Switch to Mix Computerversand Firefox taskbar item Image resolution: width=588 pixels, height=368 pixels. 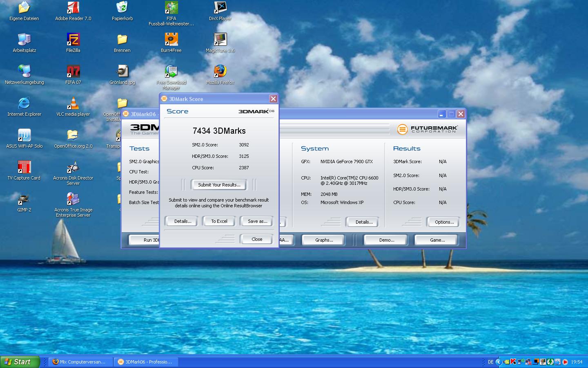pos(80,362)
